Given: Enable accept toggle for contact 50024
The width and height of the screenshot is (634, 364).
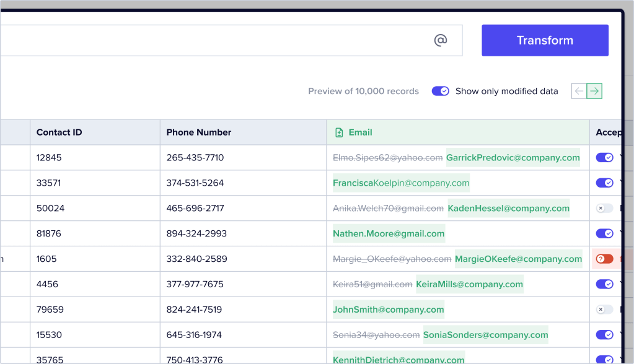Looking at the screenshot, I should 604,208.
